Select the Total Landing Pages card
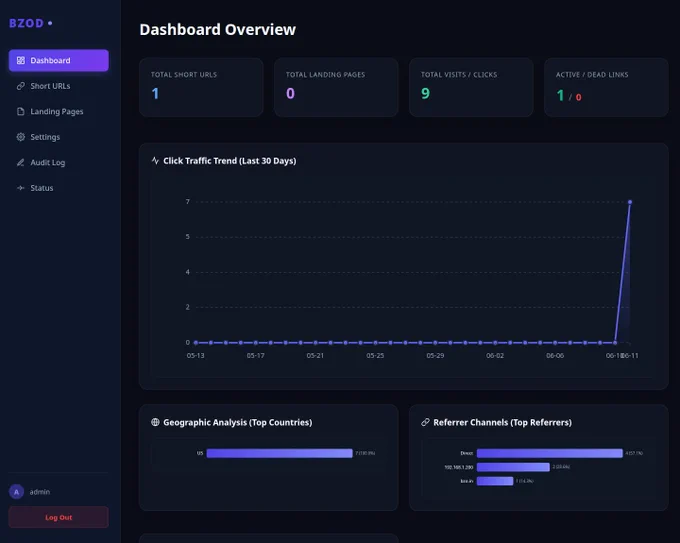Screen dimensions: 680x543 point(336,87)
